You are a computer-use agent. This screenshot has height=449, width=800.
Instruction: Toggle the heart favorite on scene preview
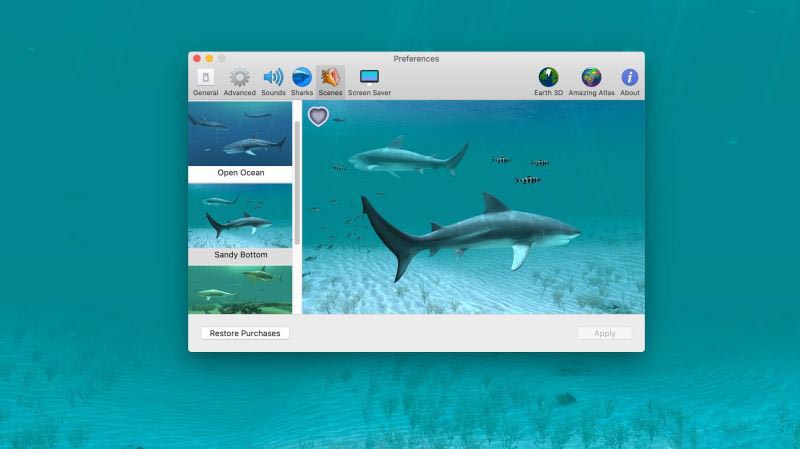[318, 116]
